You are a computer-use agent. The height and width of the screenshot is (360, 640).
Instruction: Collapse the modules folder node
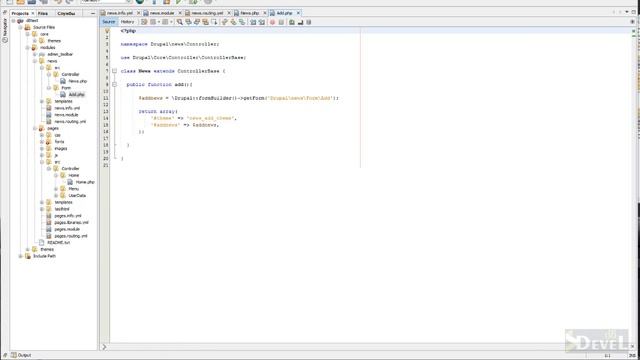click(x=27, y=48)
